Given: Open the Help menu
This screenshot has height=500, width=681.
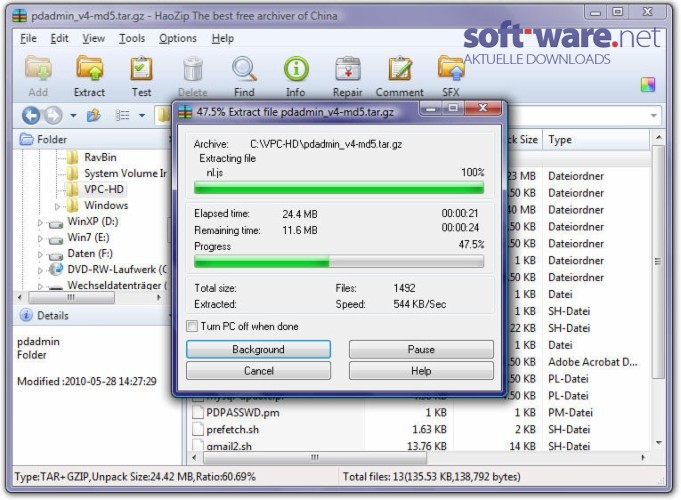Looking at the screenshot, I should (223, 39).
